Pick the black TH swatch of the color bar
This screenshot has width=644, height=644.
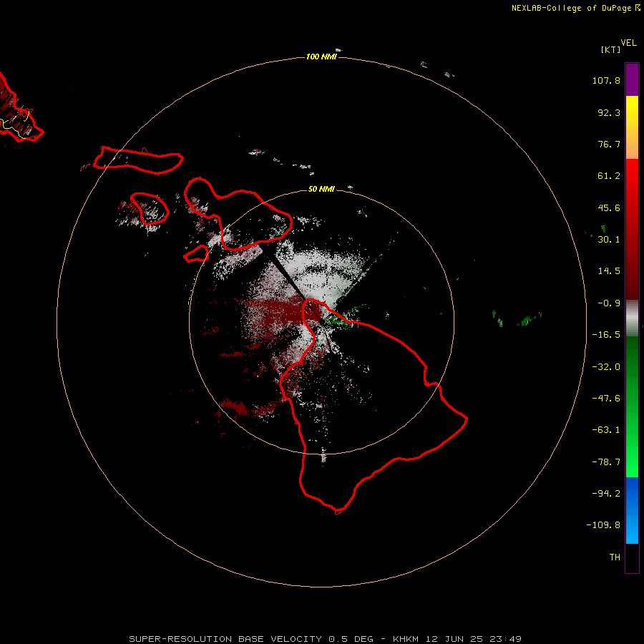coord(632,557)
